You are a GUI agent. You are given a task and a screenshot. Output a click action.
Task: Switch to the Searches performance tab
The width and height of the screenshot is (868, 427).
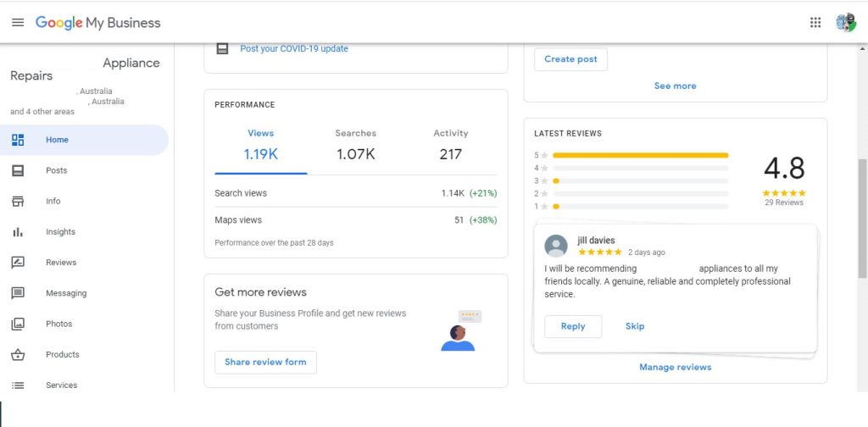click(x=355, y=145)
